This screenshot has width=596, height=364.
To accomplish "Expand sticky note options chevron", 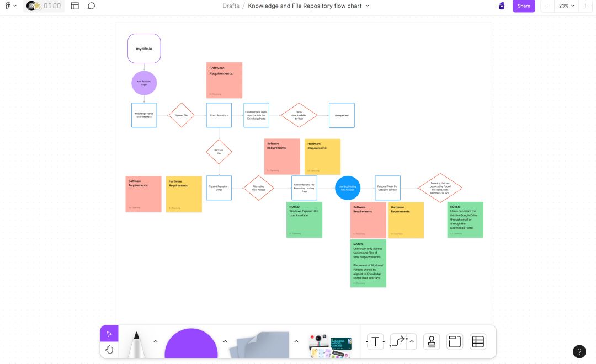I will (x=296, y=341).
